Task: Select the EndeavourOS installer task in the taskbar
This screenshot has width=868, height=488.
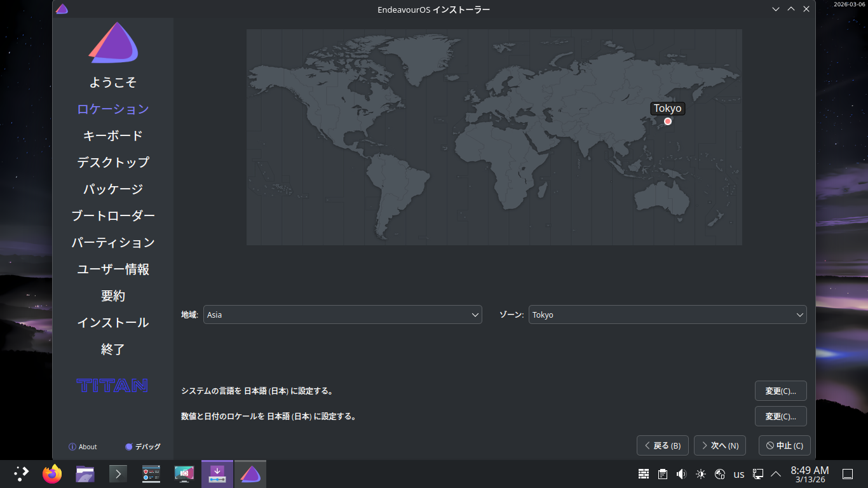Action: click(250, 473)
